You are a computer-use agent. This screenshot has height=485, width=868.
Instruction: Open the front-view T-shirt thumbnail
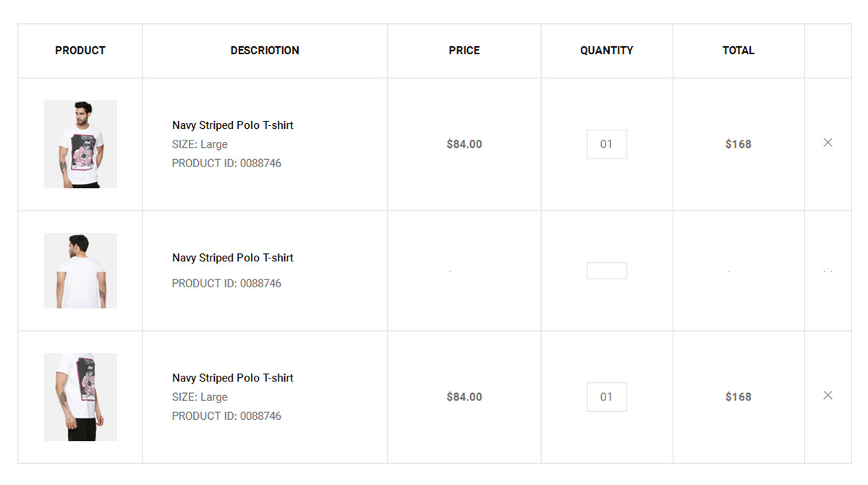(x=80, y=144)
